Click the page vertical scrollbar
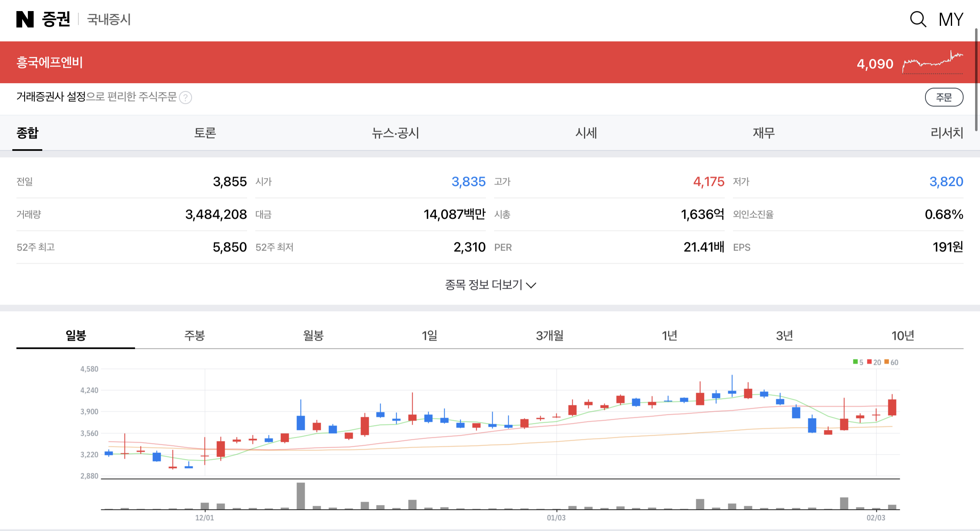This screenshot has height=531, width=980. [977, 80]
